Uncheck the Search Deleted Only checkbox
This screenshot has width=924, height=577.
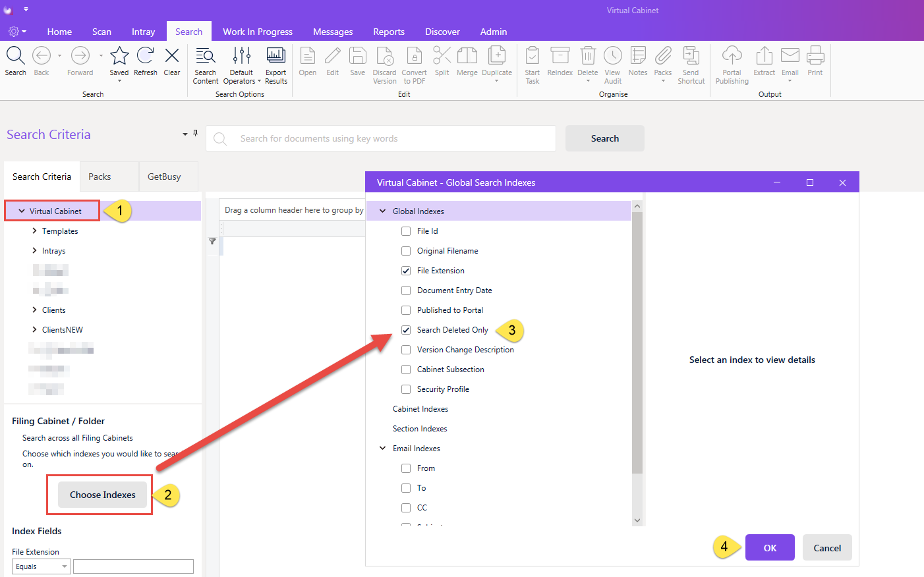point(406,330)
